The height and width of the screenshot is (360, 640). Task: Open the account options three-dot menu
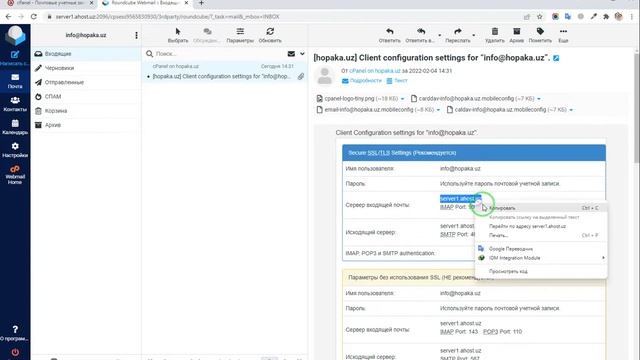pyautogui.click(x=136, y=36)
